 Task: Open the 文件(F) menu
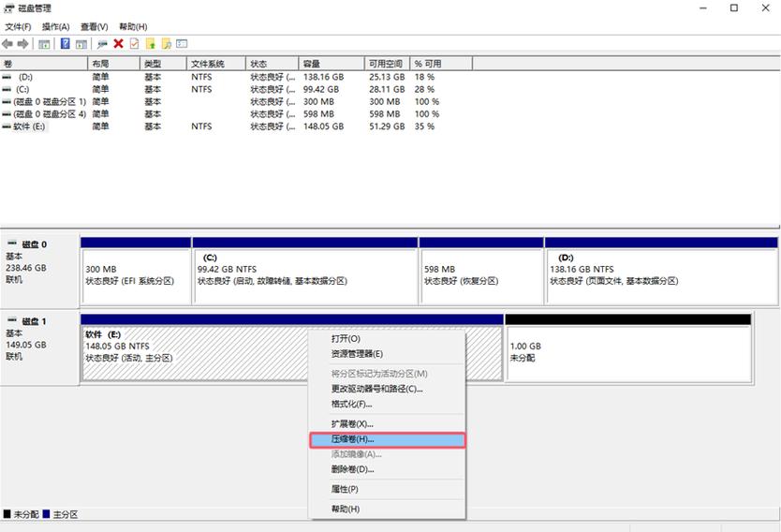tap(18, 26)
